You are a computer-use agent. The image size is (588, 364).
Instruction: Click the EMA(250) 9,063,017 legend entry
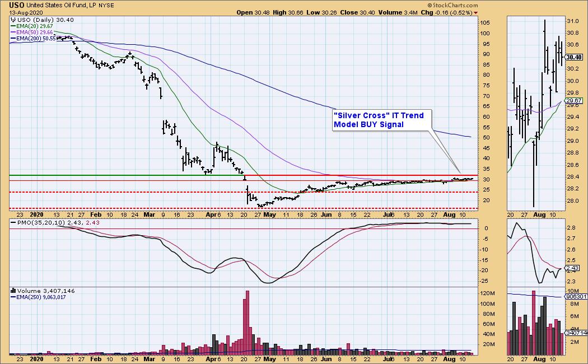pyautogui.click(x=38, y=297)
